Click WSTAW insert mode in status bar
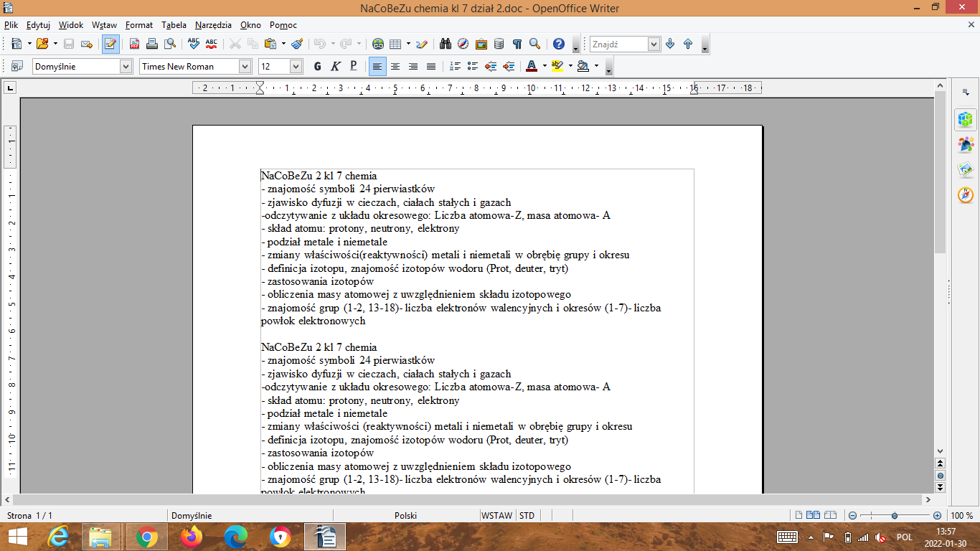 [x=496, y=515]
